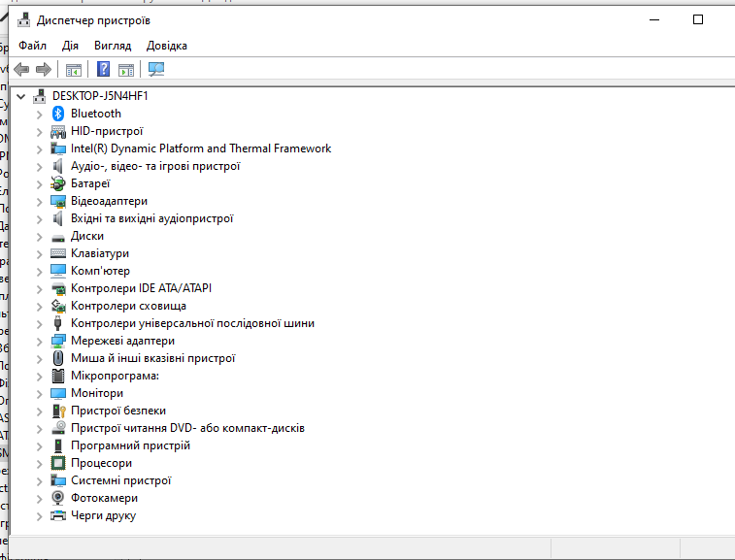Click the Контролери сховища icon
735x560 pixels.
[58, 306]
